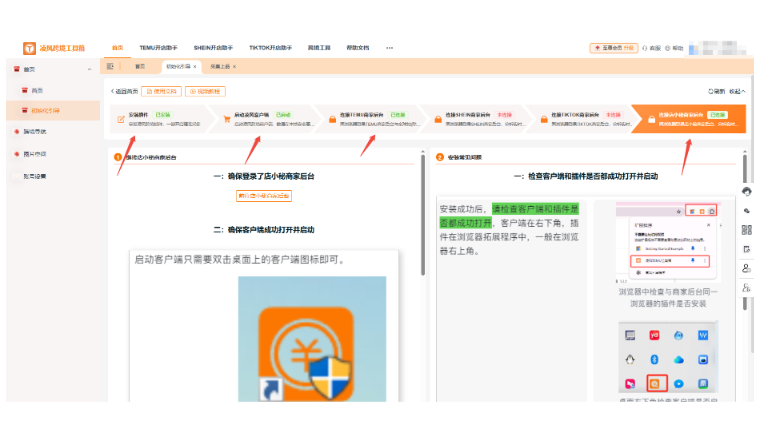The image size is (760, 440).
Task: Click 未连接 status tag on SHEIN step
Action: 505,115
